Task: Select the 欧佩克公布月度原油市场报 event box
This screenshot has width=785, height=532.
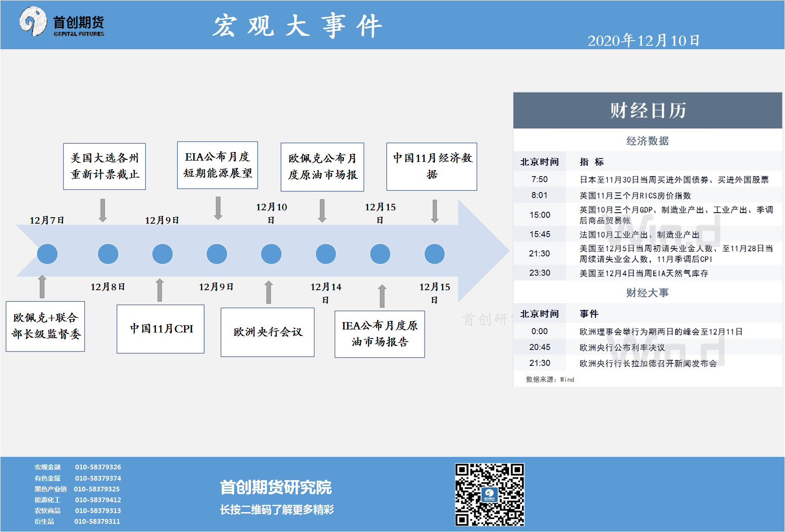Action: click(322, 167)
